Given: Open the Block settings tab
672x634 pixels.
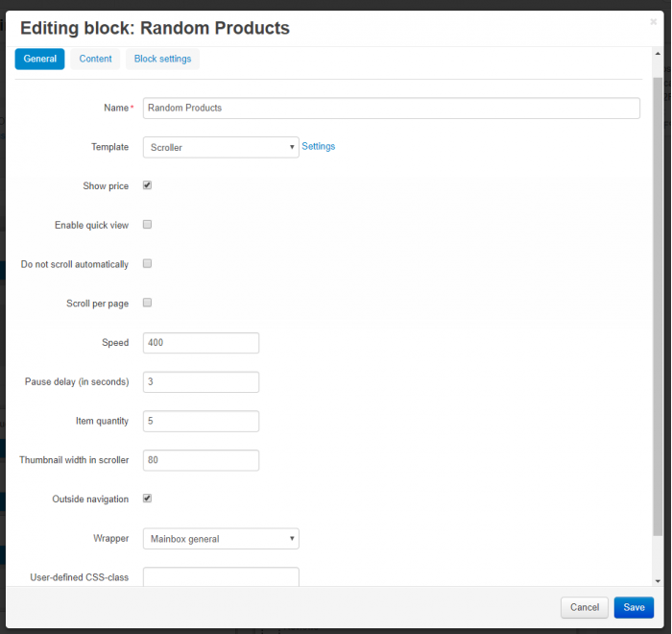Looking at the screenshot, I should 162,59.
